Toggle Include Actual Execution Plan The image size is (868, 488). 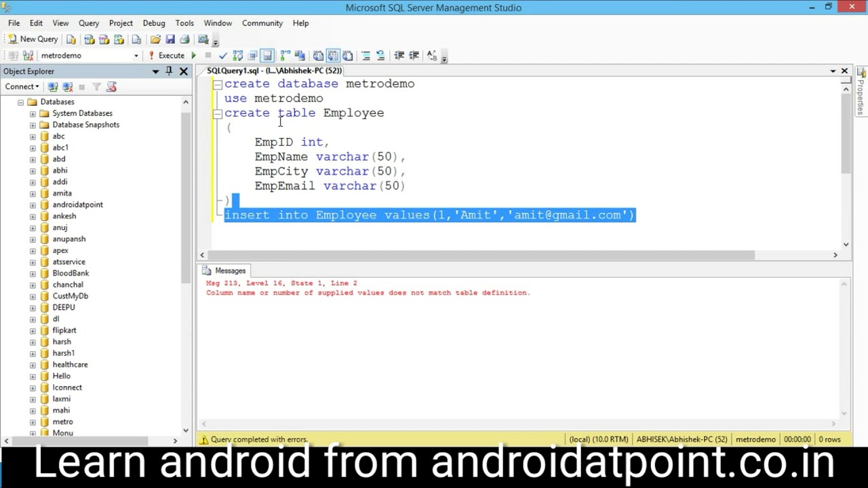(285, 56)
